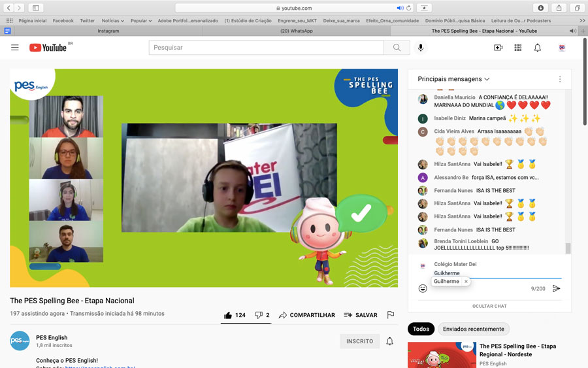Screen dimensions: 588x368
Task: Open Página inicial bookmark
Action: point(33,21)
